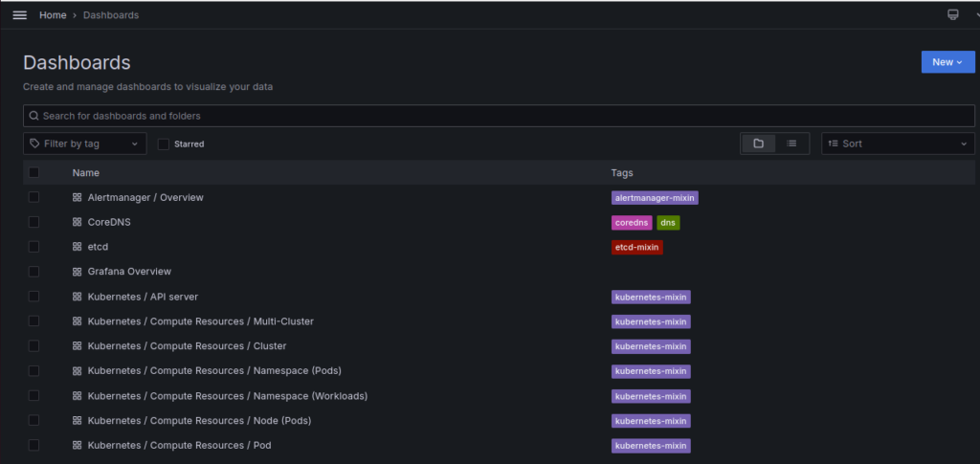The height and width of the screenshot is (464, 980).
Task: Click dashboard icon next to Alertmanager / Overview
Action: (x=77, y=197)
